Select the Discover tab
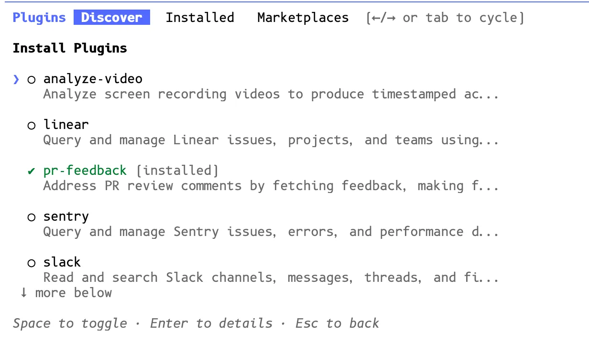The image size is (589, 364). tap(111, 17)
